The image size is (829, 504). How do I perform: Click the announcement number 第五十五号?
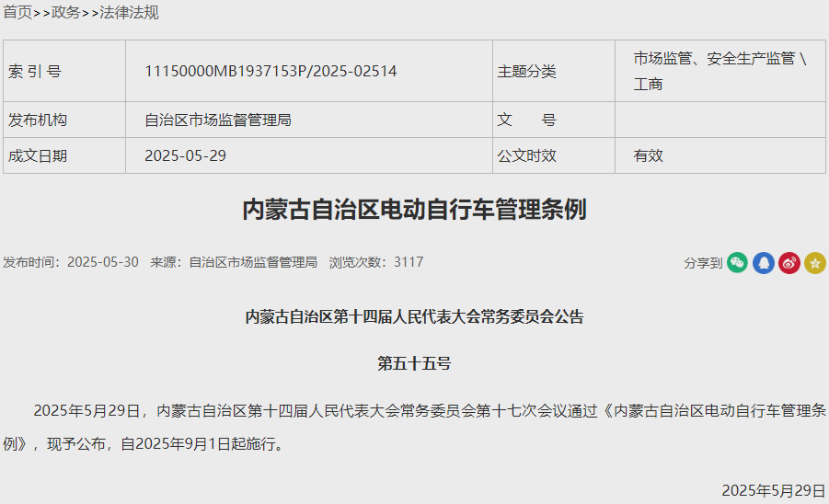pos(414,363)
